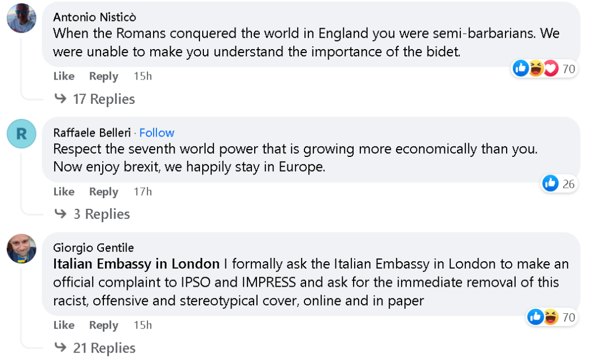This screenshot has height=364, width=610.
Task: Click Antonio Nisticò's name
Action: 94,17
